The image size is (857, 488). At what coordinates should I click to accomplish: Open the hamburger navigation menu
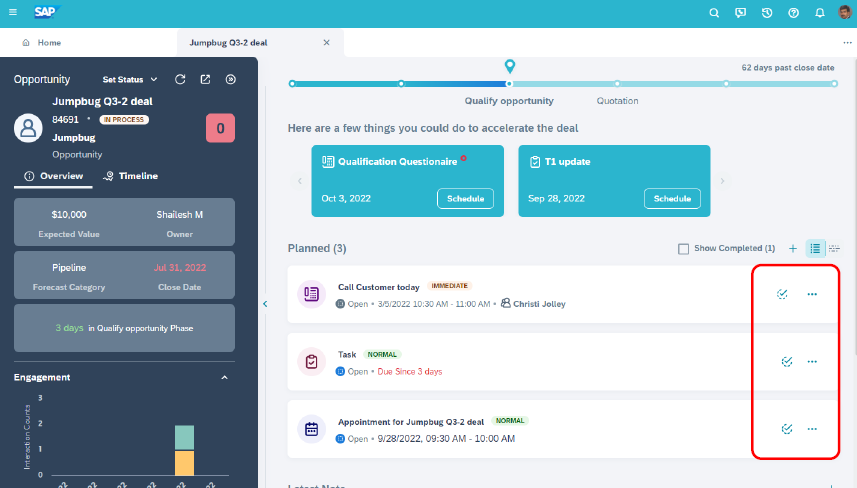tap(13, 13)
